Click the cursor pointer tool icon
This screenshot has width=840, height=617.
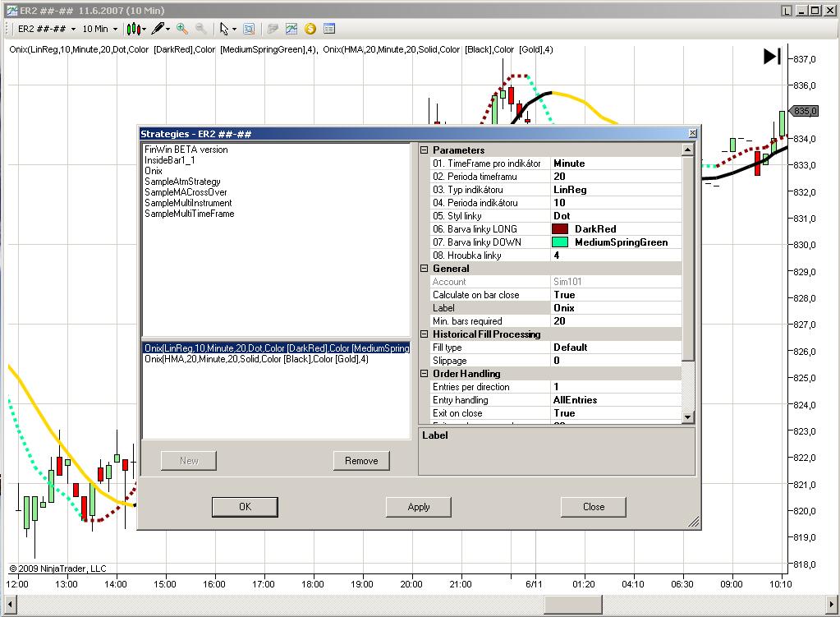pos(224,29)
